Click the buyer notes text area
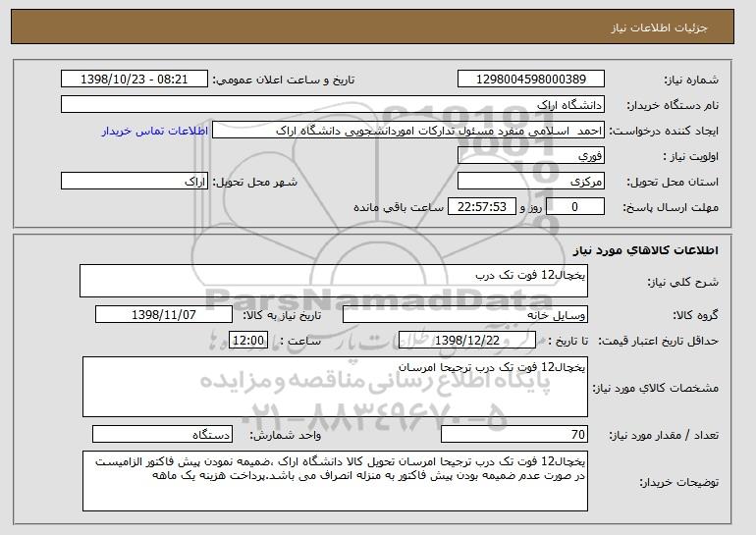This screenshot has width=756, height=535. coord(335,481)
